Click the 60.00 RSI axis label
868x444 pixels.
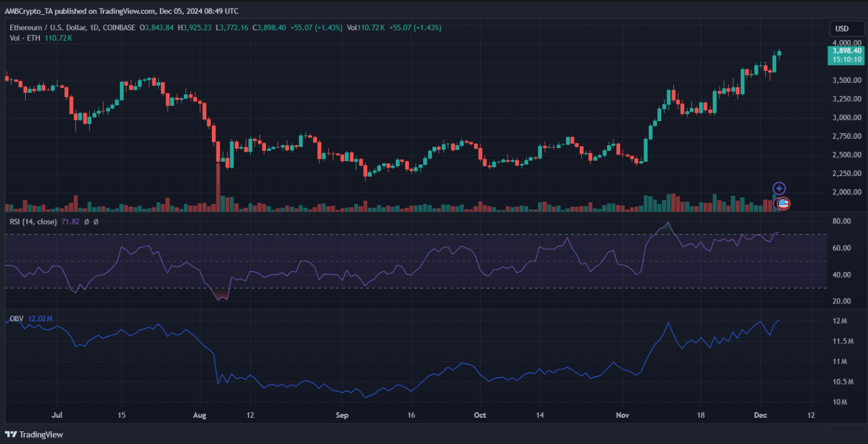coord(842,248)
